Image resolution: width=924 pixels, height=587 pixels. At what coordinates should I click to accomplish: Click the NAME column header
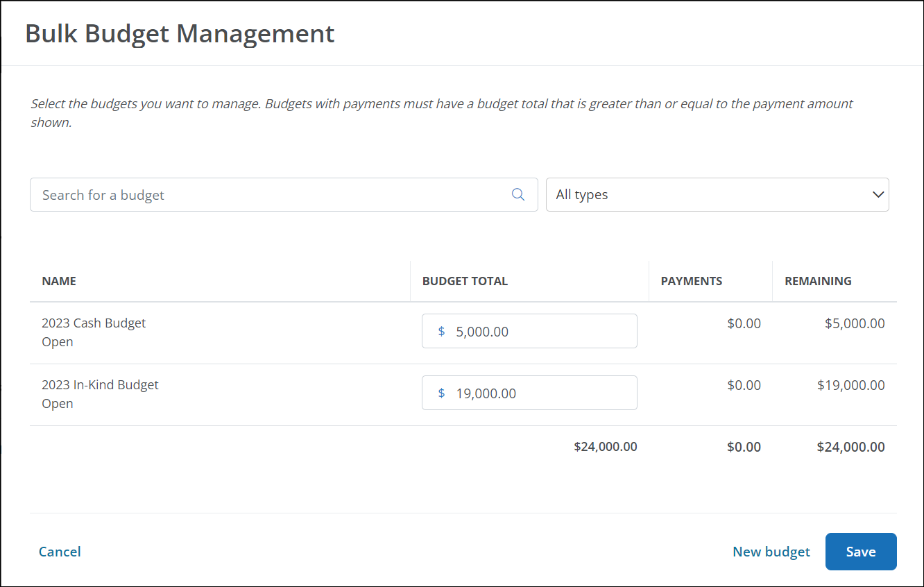[59, 281]
